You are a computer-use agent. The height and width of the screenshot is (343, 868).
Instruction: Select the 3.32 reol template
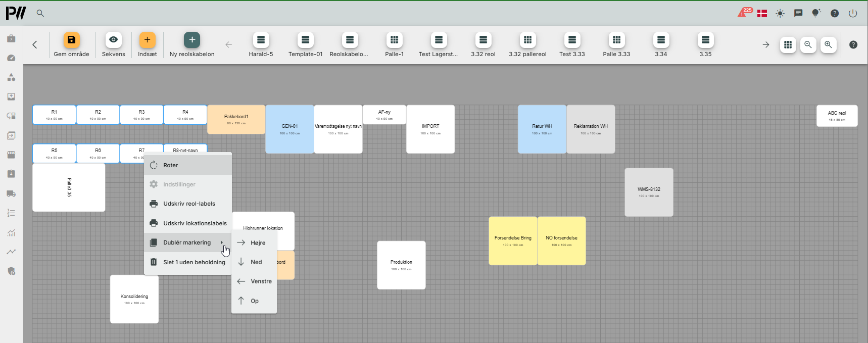[x=483, y=45]
